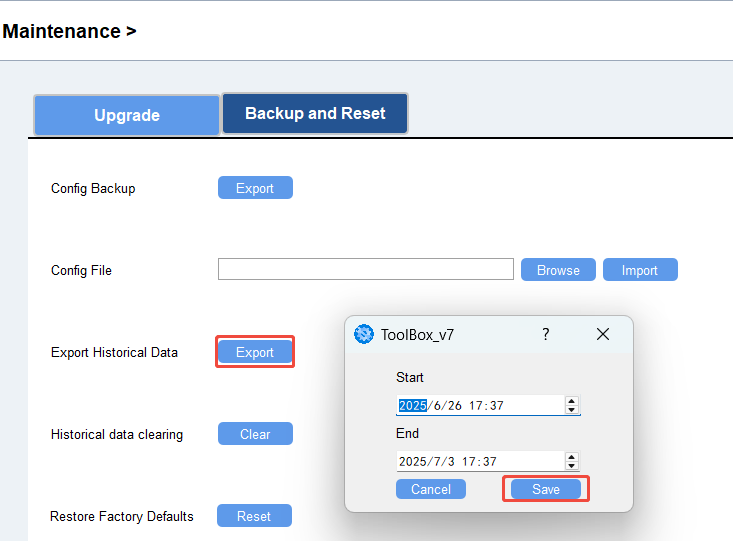Close the ToolBox_v7 dialog
733x541 pixels.
(603, 335)
